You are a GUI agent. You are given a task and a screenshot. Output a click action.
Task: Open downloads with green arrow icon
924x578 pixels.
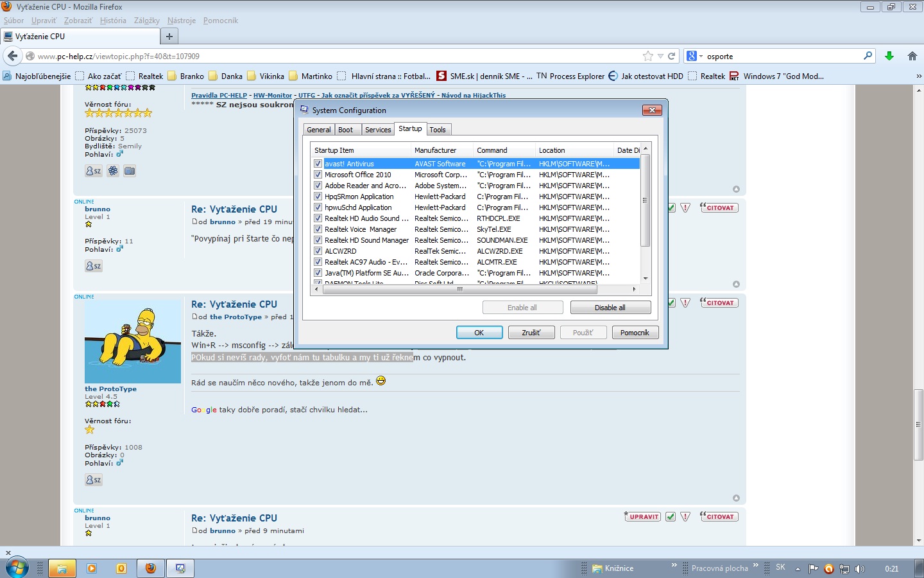(889, 56)
